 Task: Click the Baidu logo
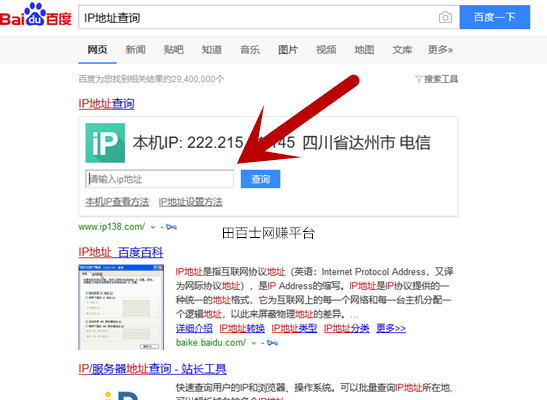click(x=36, y=15)
